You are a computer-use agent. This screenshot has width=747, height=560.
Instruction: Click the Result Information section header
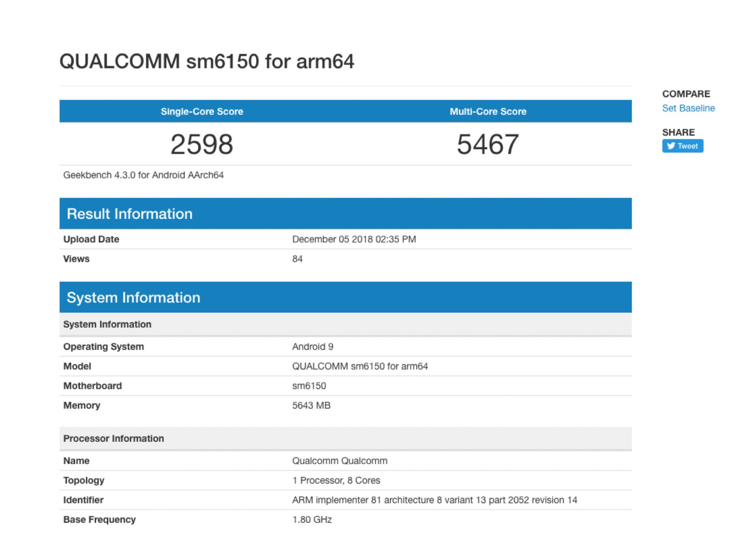pos(130,214)
